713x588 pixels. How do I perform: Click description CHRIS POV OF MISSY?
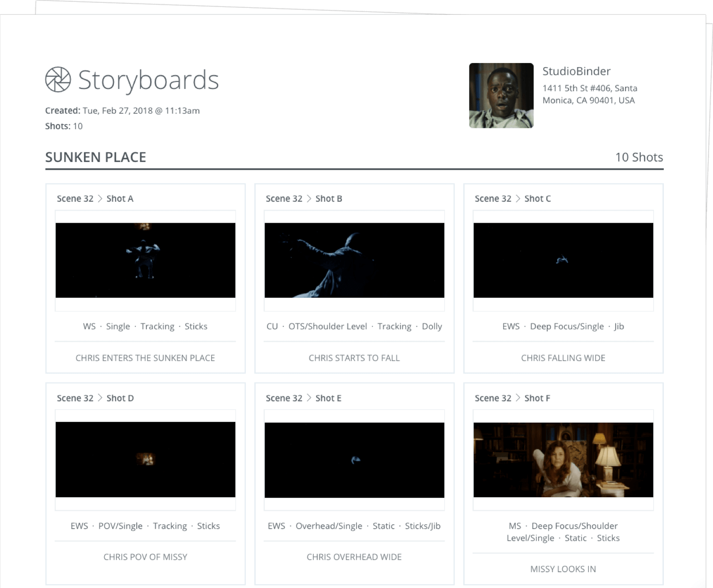145,557
